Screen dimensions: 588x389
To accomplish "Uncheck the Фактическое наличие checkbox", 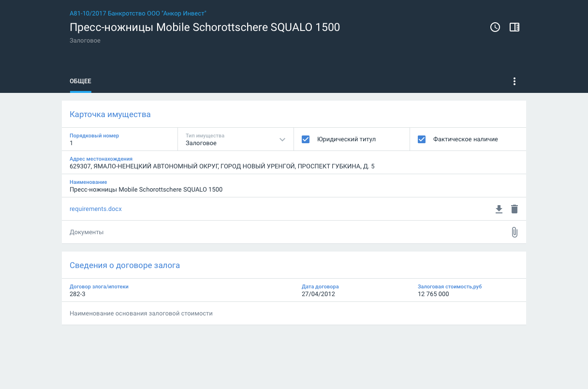I will tap(422, 139).
